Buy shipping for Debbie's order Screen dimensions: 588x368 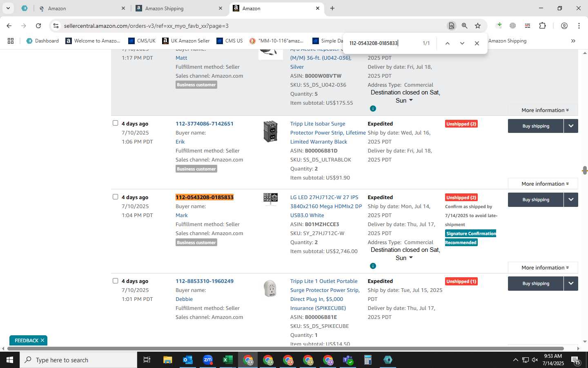(536, 283)
